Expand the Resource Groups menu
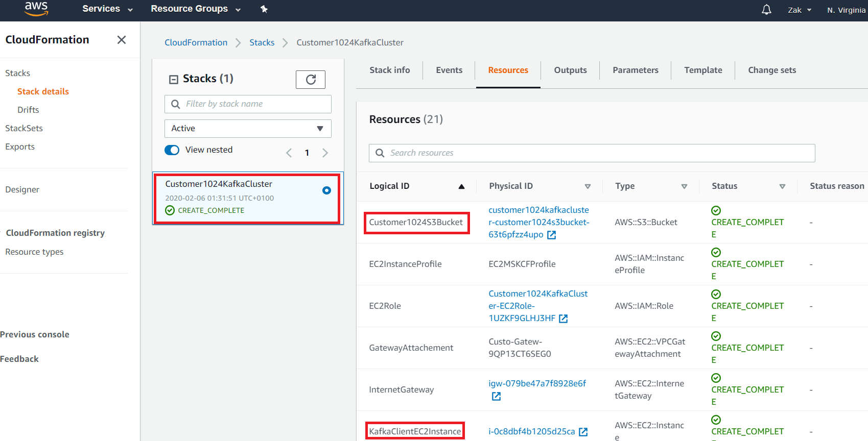The width and height of the screenshot is (868, 441). (x=195, y=9)
